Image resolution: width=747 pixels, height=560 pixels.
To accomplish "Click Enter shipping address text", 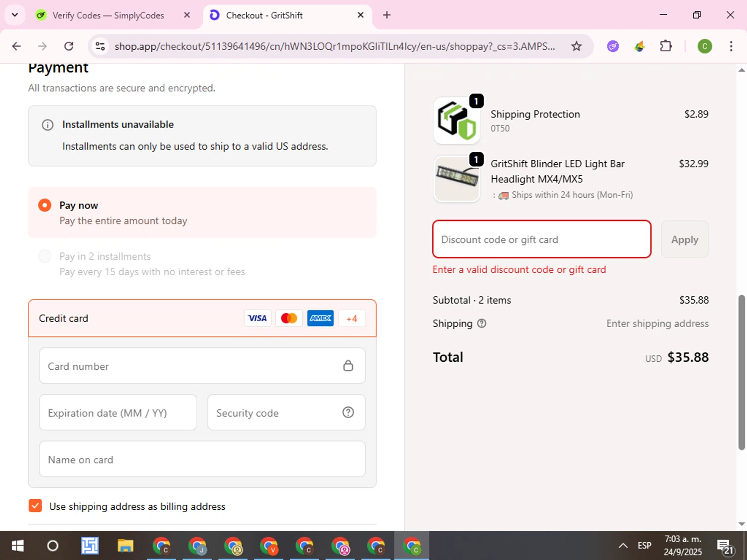I will tap(657, 324).
